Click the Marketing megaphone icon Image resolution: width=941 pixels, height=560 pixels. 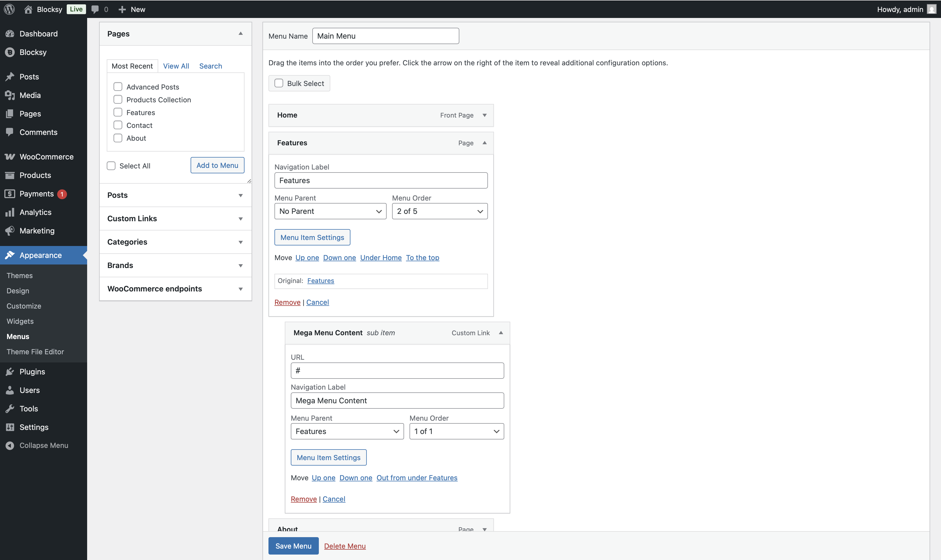pos(10,230)
